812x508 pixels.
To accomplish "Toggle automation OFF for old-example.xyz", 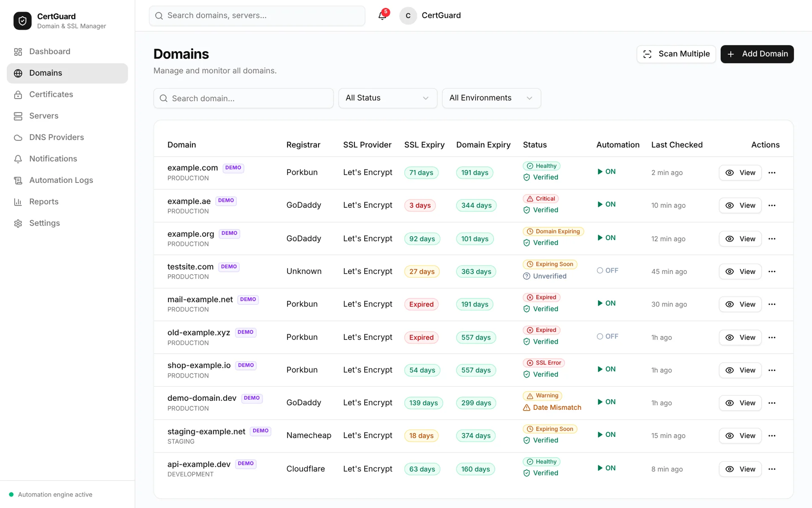I will click(x=607, y=337).
